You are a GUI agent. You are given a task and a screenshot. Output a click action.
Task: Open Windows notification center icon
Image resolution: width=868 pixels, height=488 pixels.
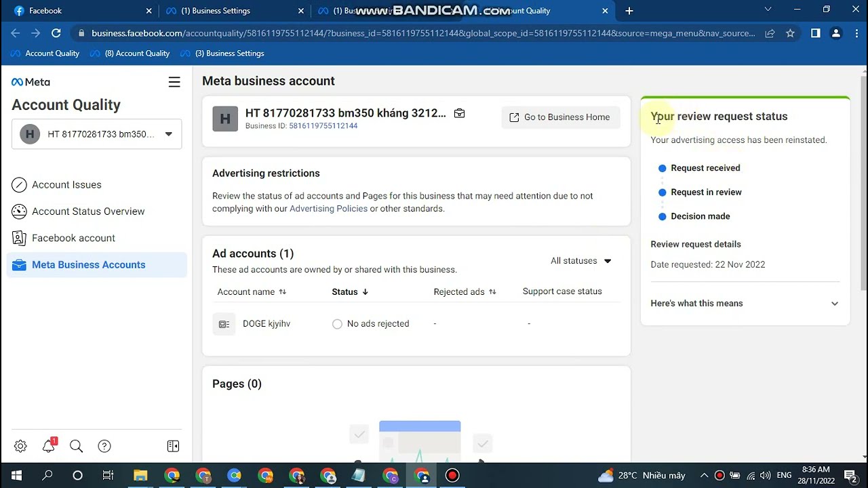pyautogui.click(x=851, y=476)
